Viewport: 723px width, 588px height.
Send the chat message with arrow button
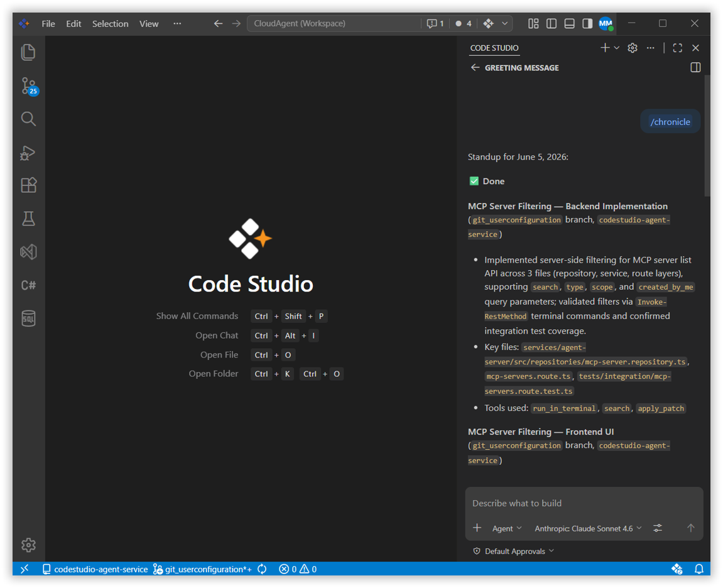coord(691,528)
